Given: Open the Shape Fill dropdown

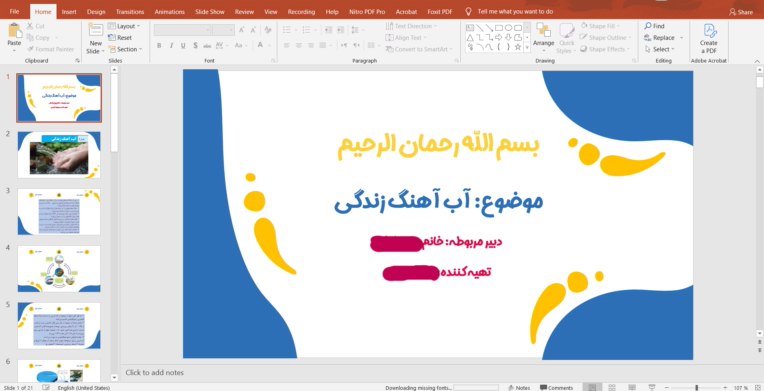Looking at the screenshot, I should click(x=600, y=26).
